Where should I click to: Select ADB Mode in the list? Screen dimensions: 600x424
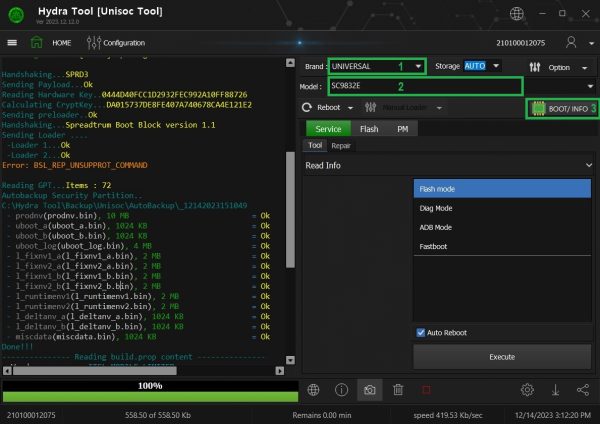point(502,227)
